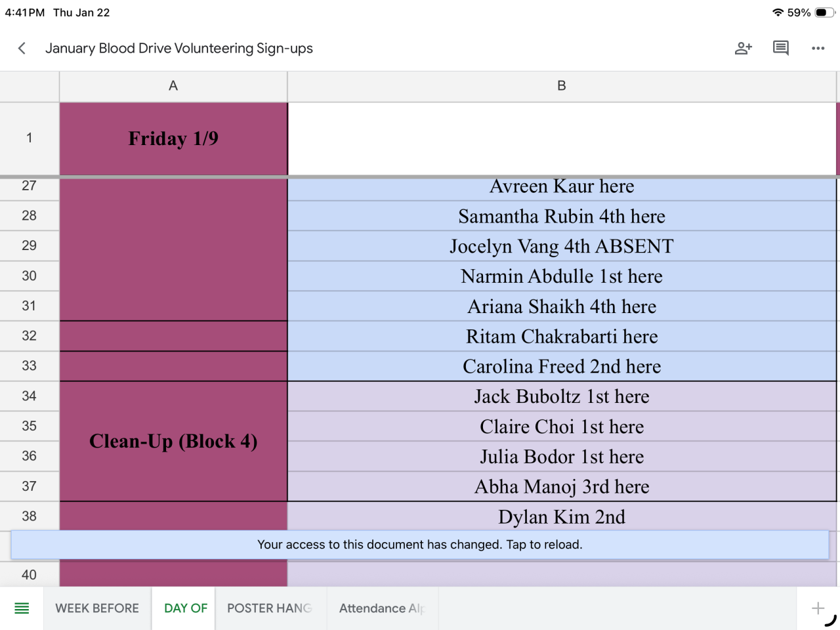Open the three-dot more options menu
The image size is (840, 630).
[818, 48]
